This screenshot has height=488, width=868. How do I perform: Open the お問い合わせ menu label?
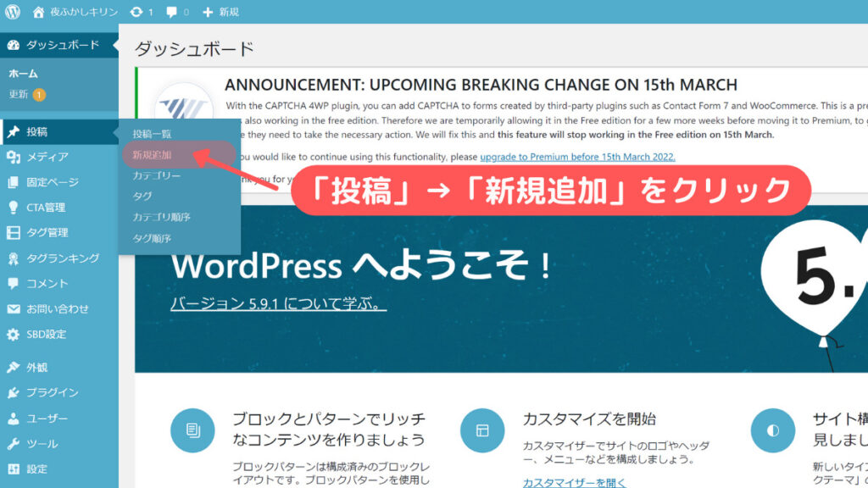coord(58,308)
